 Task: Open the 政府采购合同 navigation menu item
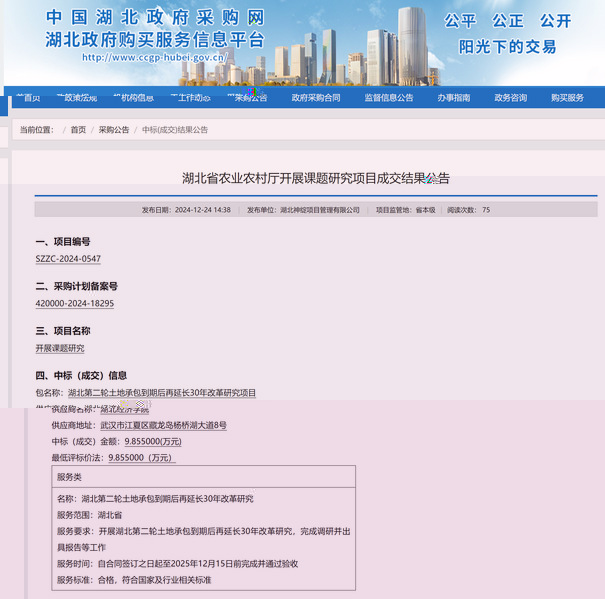pyautogui.click(x=316, y=98)
